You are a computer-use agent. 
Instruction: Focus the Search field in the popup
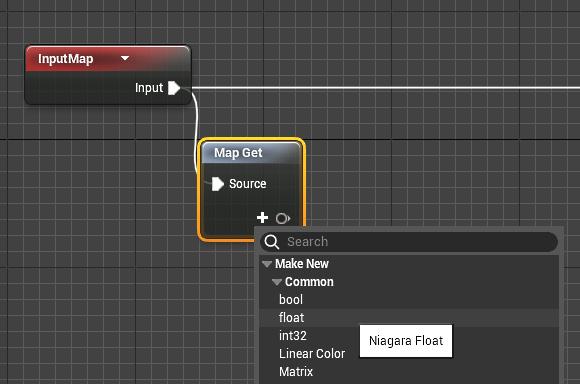[409, 242]
